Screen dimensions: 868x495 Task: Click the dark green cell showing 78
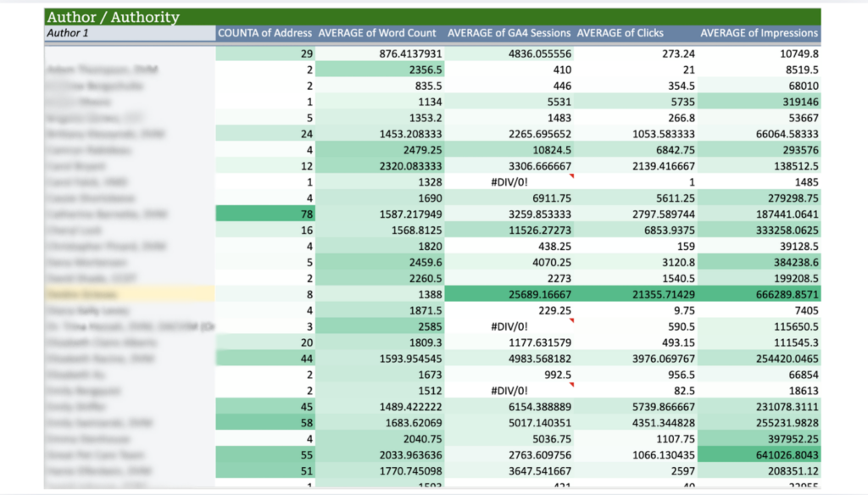click(264, 214)
